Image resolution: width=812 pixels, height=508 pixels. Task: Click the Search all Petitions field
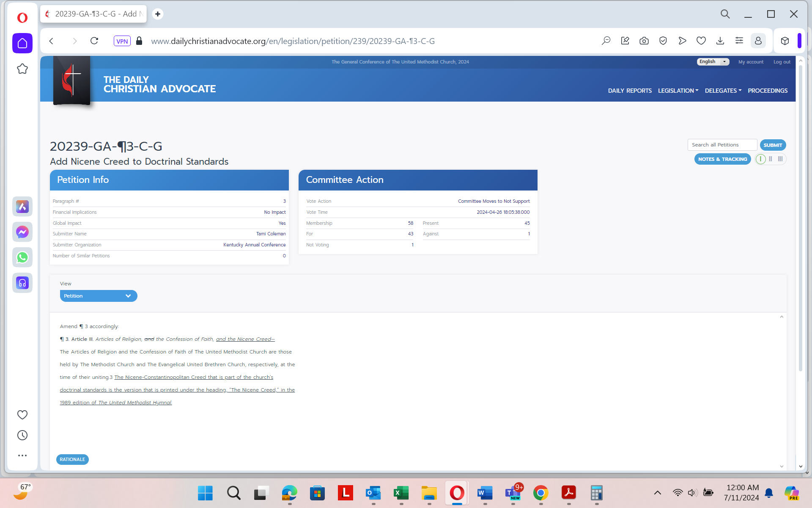[x=722, y=145]
